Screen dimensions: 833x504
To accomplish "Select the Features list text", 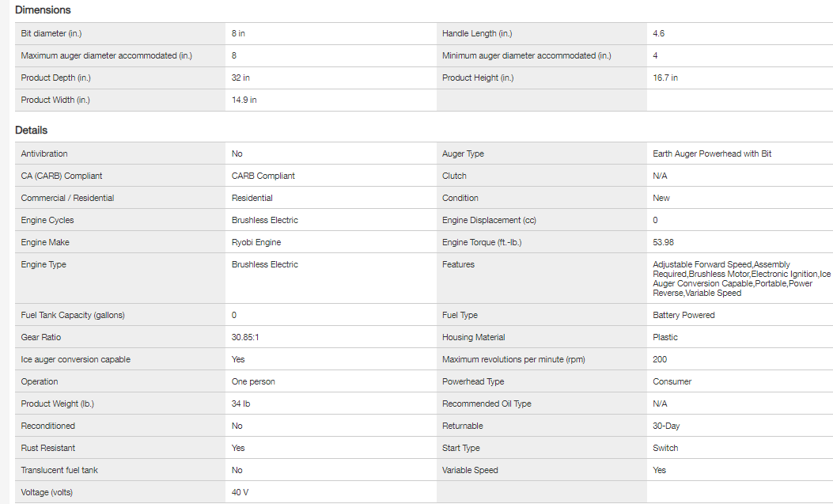I will (736, 279).
